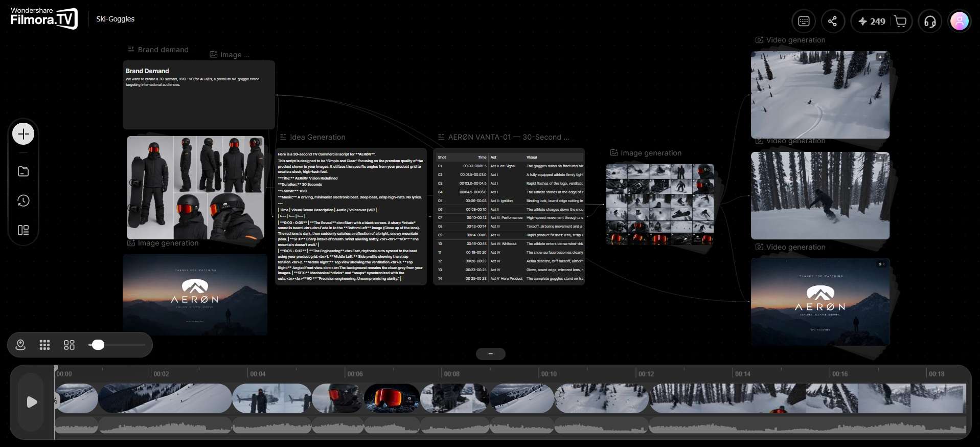Click shot 14 Act V: Hero Product row
Viewport: 980px width, 447px height.
tap(509, 278)
